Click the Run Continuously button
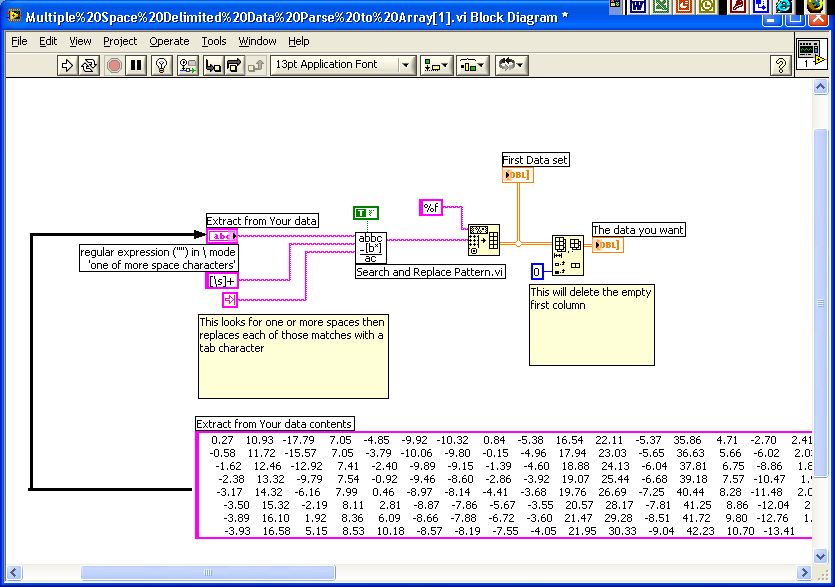 tap(90, 65)
